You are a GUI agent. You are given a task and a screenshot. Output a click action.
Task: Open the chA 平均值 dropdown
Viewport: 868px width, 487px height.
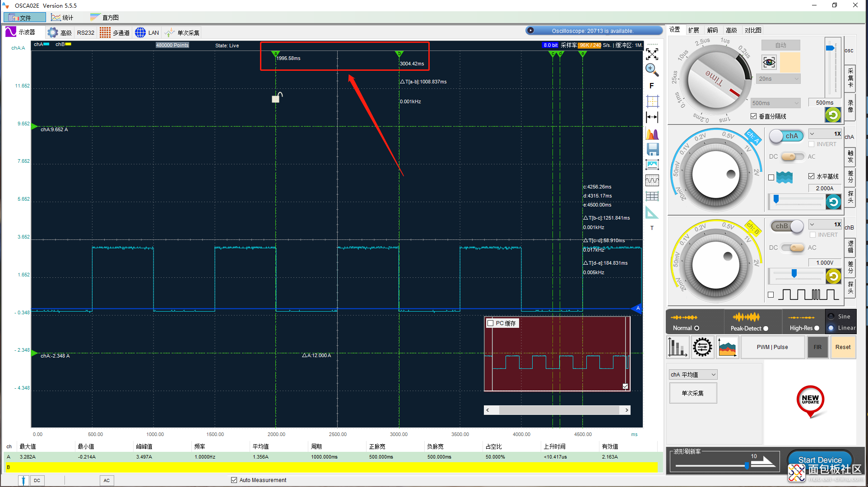[693, 375]
